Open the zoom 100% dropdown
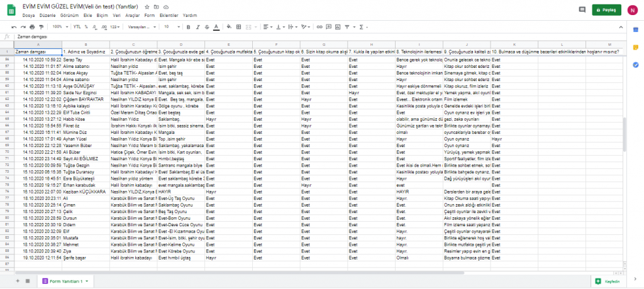 coord(60,27)
